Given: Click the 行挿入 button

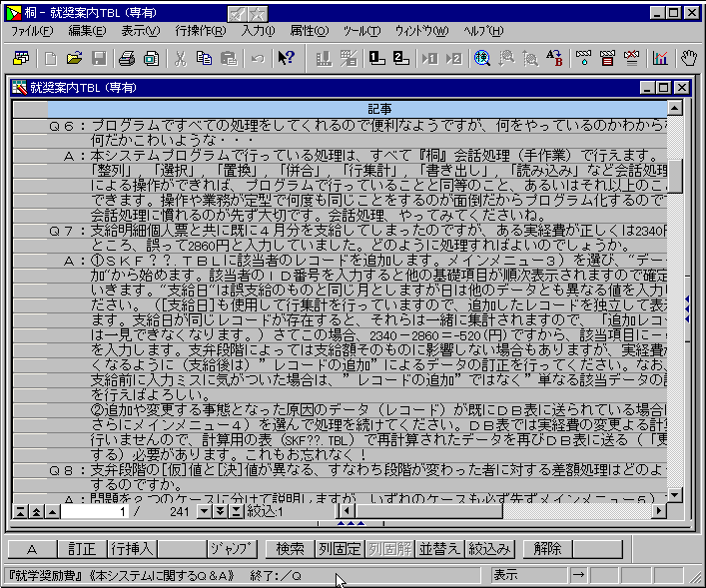Looking at the screenshot, I should click(x=133, y=548).
